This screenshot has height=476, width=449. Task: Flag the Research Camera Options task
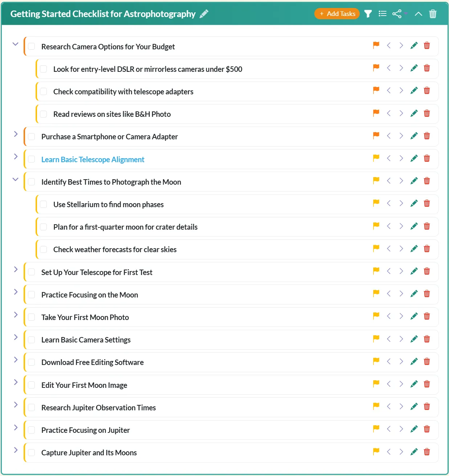[376, 45]
